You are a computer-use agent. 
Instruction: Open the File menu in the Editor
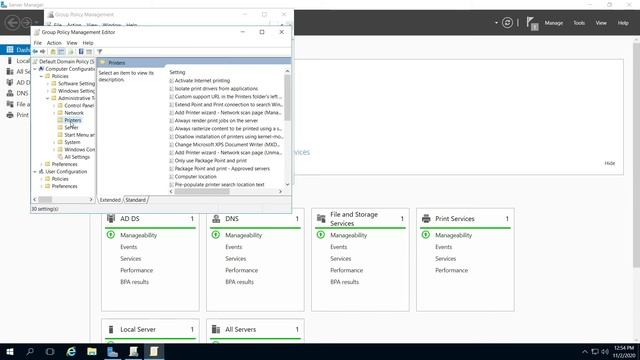click(38, 43)
